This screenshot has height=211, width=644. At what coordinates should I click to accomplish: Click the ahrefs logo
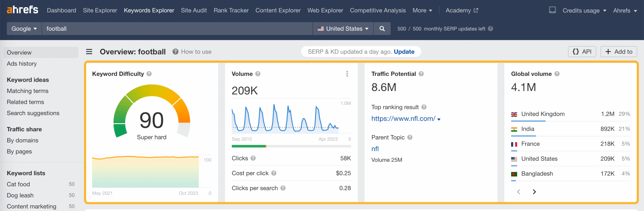tap(23, 10)
